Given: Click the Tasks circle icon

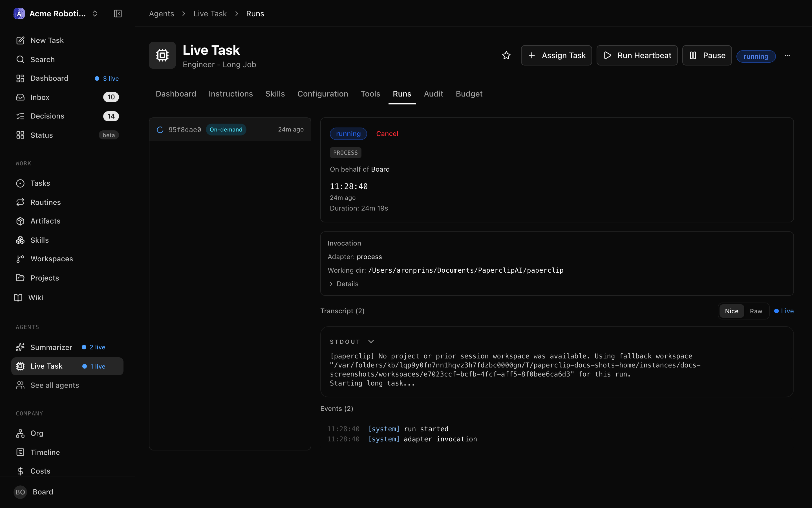Looking at the screenshot, I should pos(20,183).
